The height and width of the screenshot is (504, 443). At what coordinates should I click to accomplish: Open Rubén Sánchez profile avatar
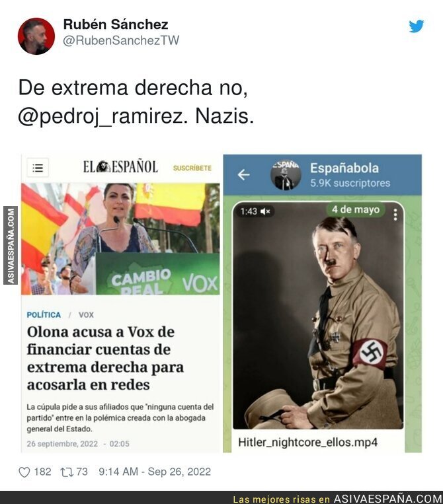click(x=36, y=36)
